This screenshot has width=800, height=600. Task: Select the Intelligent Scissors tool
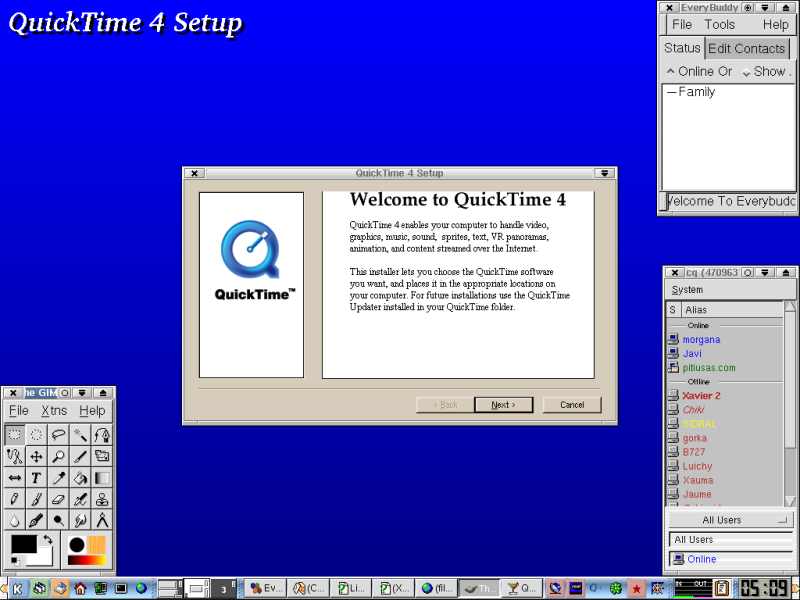14,456
